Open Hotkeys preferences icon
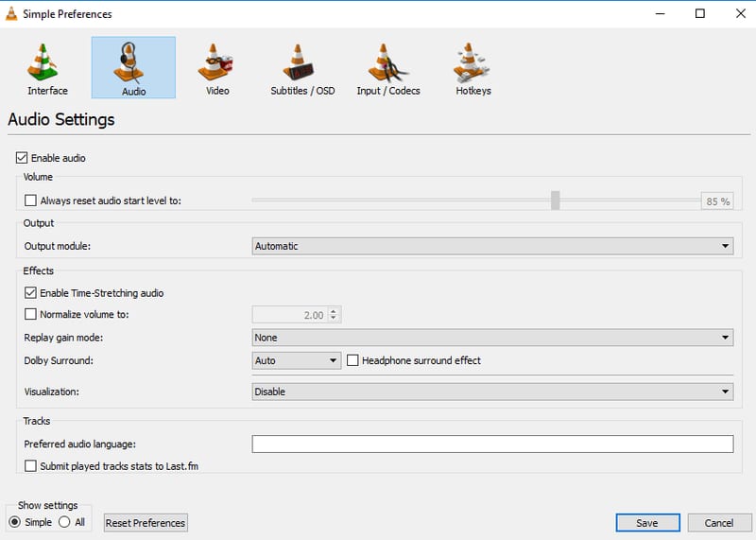Screen dimensions: 756x540 tap(471, 61)
